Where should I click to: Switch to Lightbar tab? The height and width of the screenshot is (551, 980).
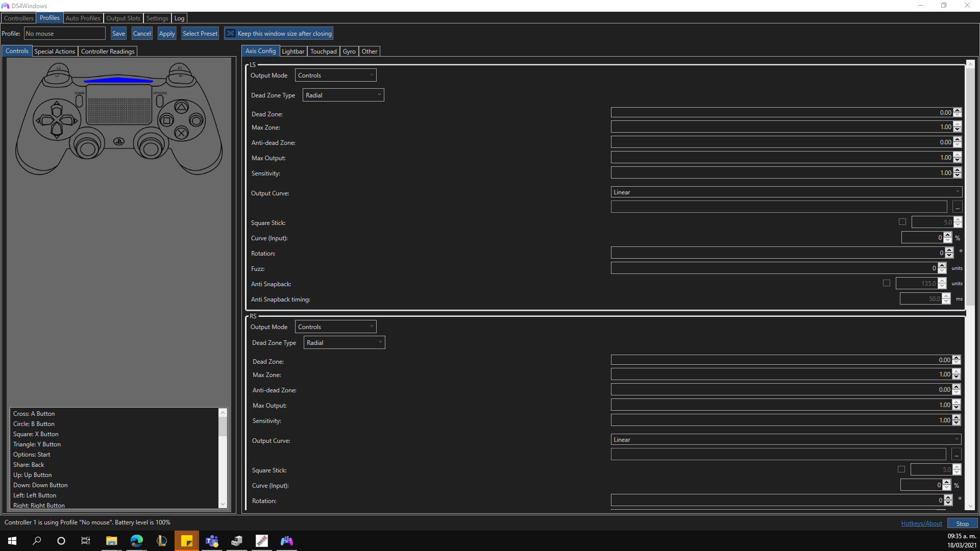click(293, 52)
